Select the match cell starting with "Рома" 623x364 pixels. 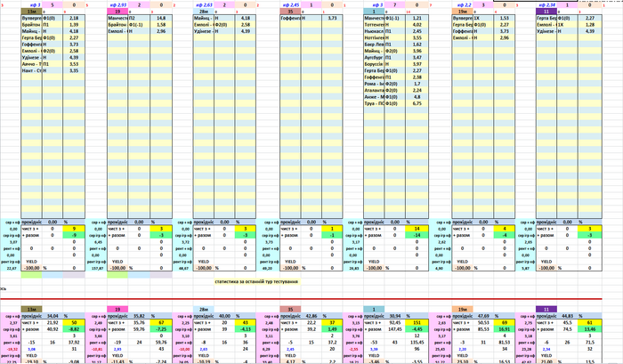point(375,84)
